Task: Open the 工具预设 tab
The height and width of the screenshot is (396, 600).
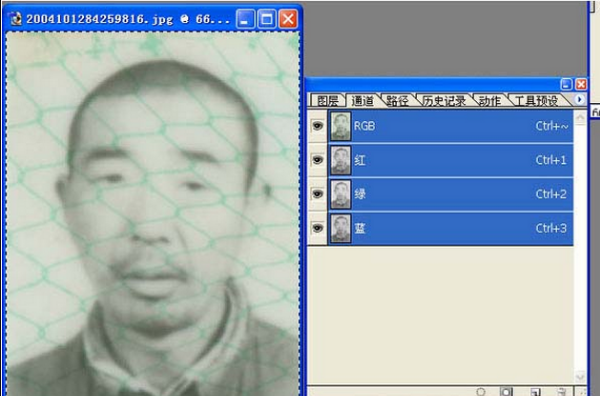Action: coord(536,101)
